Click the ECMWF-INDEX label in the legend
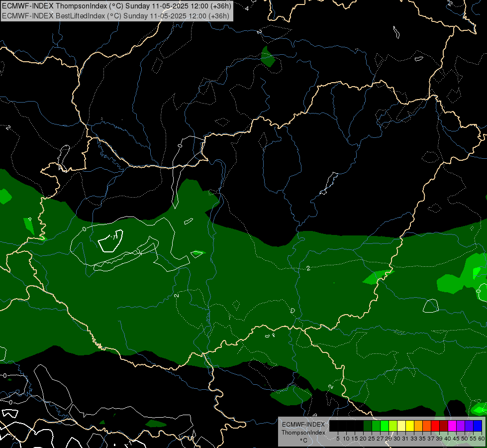 tap(303, 425)
